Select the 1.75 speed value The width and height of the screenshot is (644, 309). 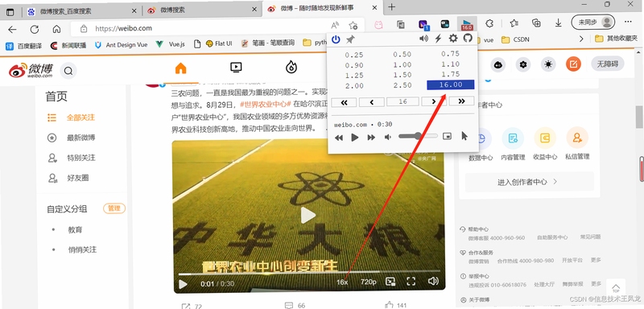451,74
